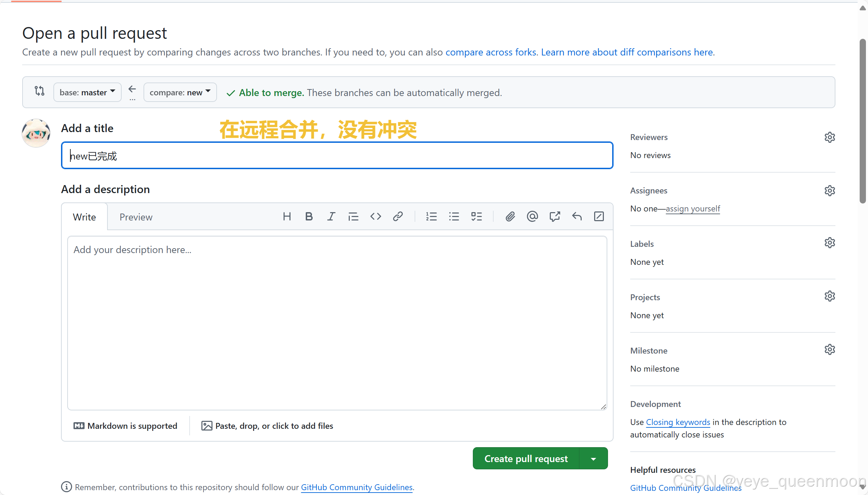Click the Heading formatting icon

[x=287, y=217]
